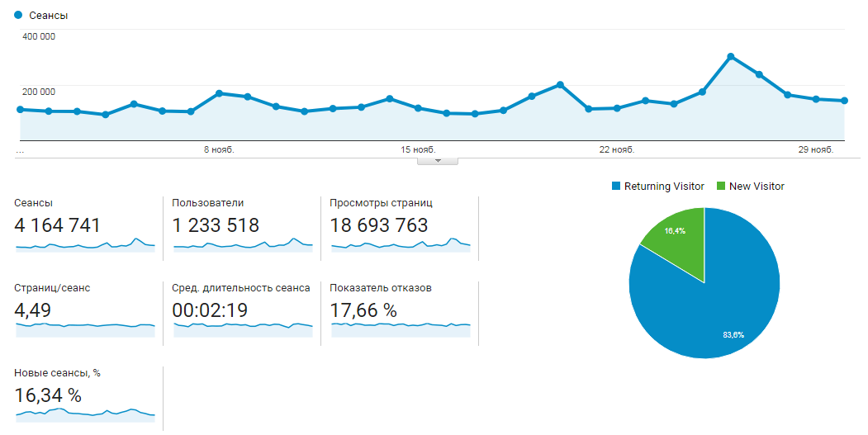Click the blue Returning Visitor legend square
Viewport: 868px width, 435px height.
click(615, 187)
